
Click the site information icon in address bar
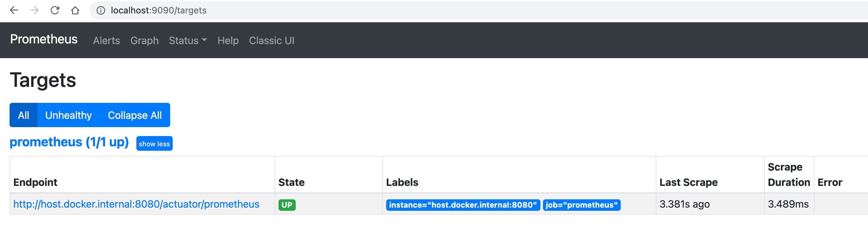pos(101,11)
